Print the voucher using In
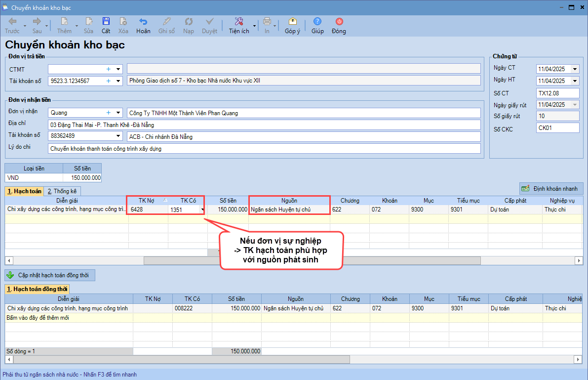 click(267, 26)
